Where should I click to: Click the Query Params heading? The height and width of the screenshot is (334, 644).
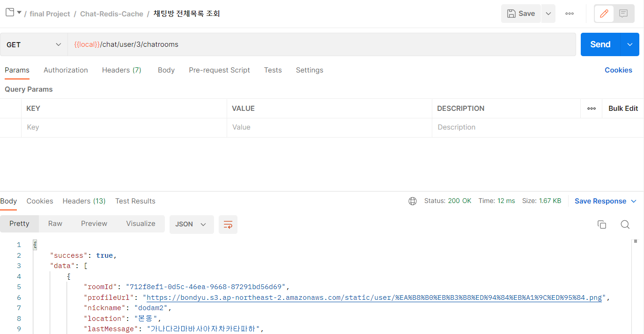(x=29, y=89)
